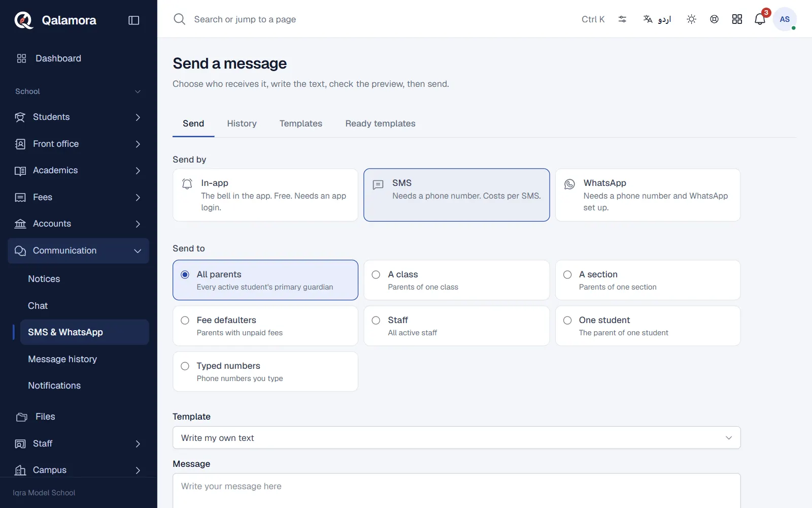Click the Front office icon
This screenshot has width=812, height=508.
point(20,144)
